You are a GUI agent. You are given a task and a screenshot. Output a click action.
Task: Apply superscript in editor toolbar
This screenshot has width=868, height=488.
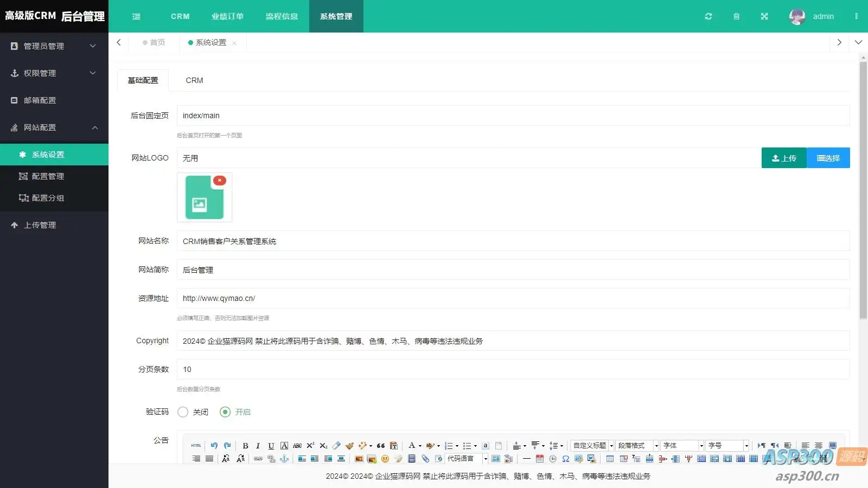(x=310, y=445)
